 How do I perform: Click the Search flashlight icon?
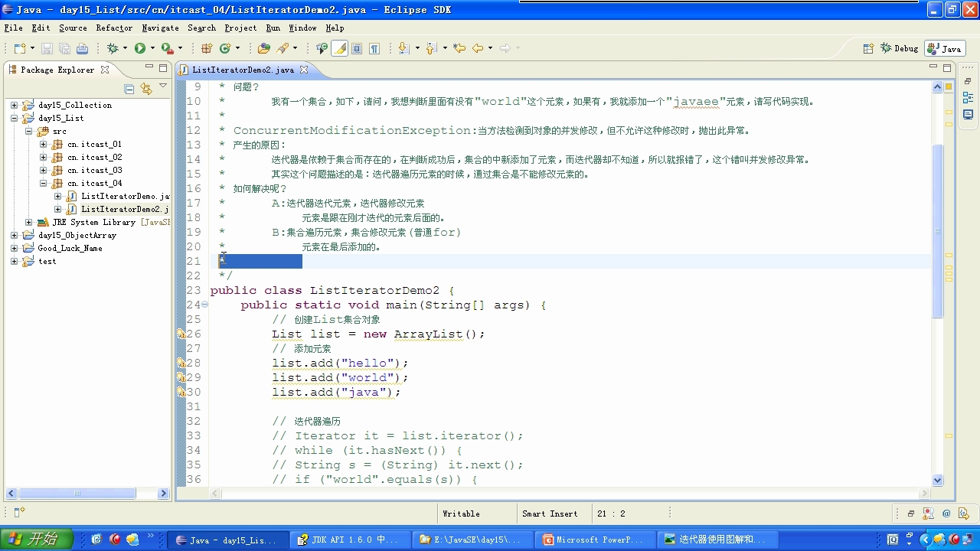click(x=283, y=48)
